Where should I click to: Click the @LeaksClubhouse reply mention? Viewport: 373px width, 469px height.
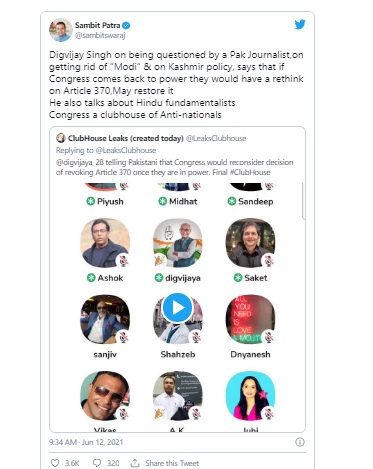(126, 150)
